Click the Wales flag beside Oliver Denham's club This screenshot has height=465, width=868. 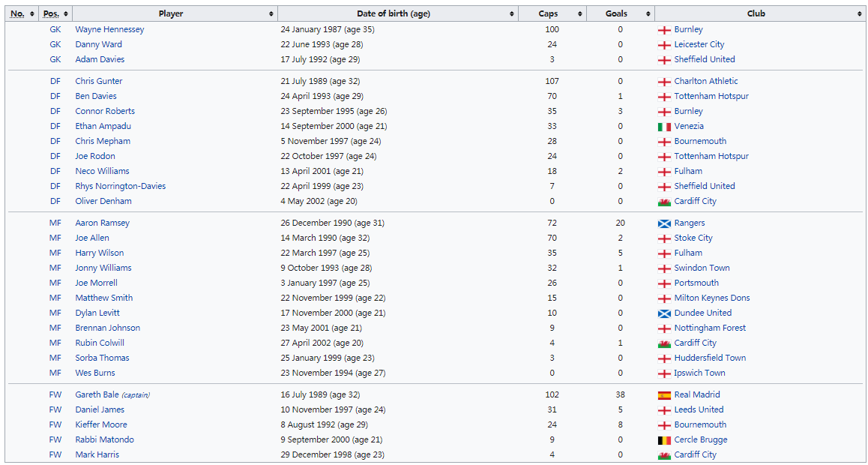pyautogui.click(x=663, y=202)
